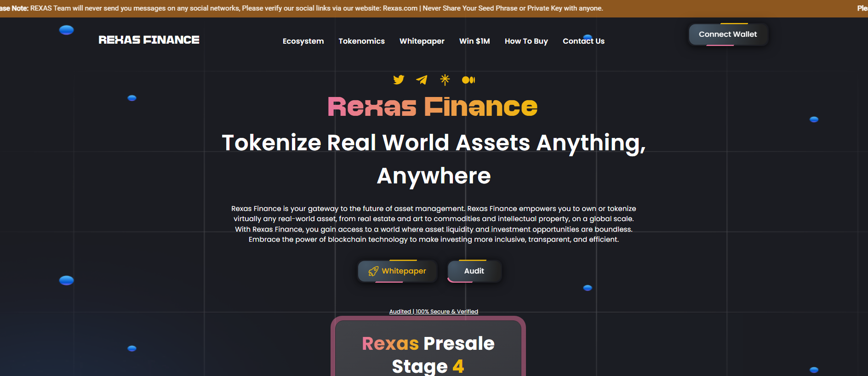Viewport: 868px width, 376px height.
Task: Click the Stage 4 text
Action: tap(428, 366)
